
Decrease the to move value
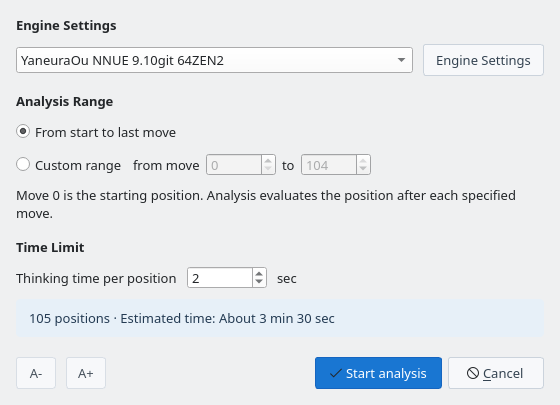(x=363, y=169)
